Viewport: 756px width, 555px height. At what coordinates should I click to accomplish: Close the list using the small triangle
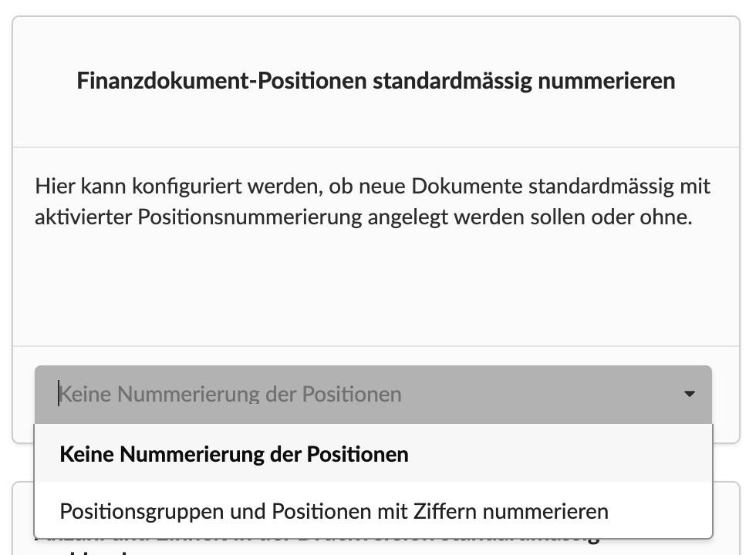(689, 395)
